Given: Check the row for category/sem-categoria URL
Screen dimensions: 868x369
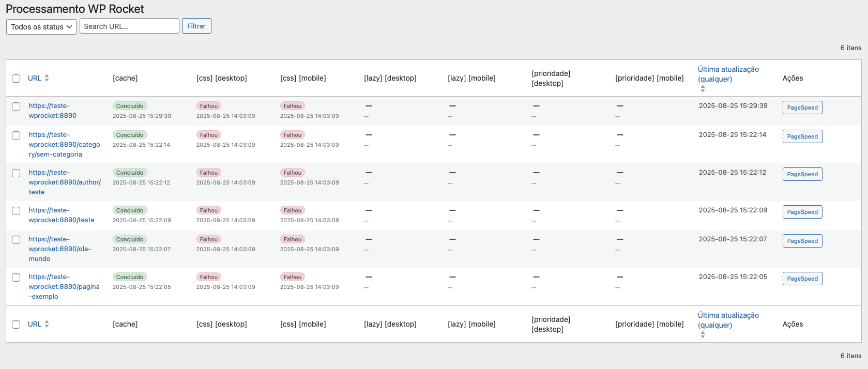Looking at the screenshot, I should (x=16, y=135).
